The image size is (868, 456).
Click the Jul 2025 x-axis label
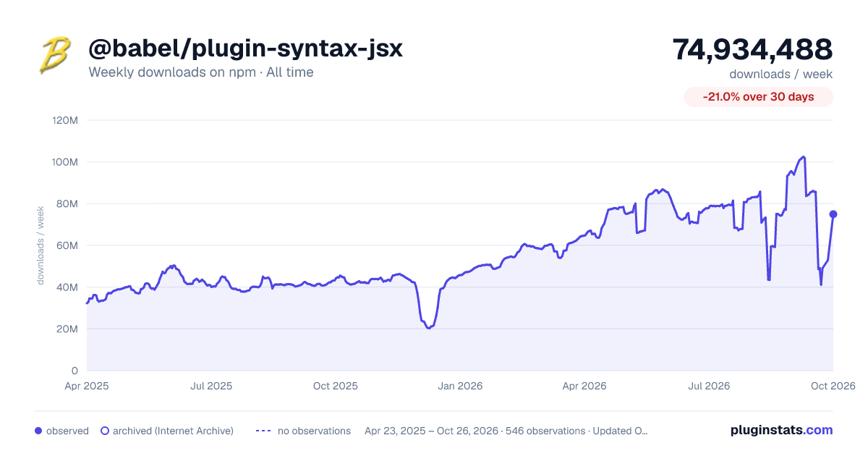coord(211,386)
